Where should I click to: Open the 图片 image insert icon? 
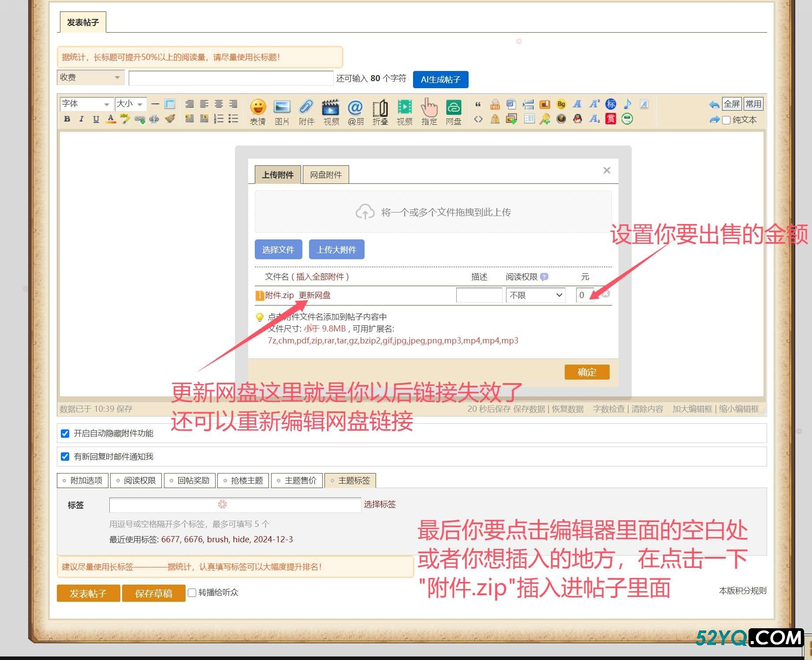[x=282, y=107]
